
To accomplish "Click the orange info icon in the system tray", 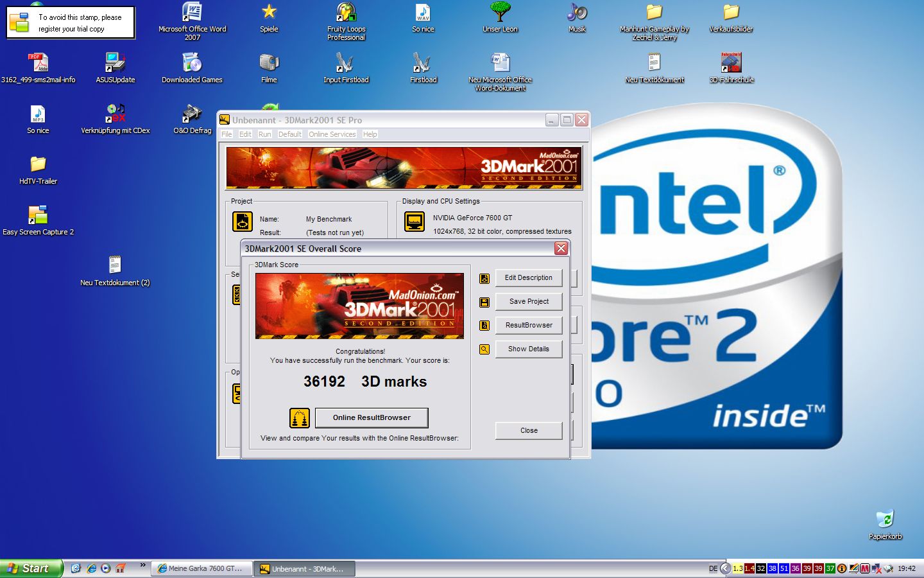I will click(842, 568).
